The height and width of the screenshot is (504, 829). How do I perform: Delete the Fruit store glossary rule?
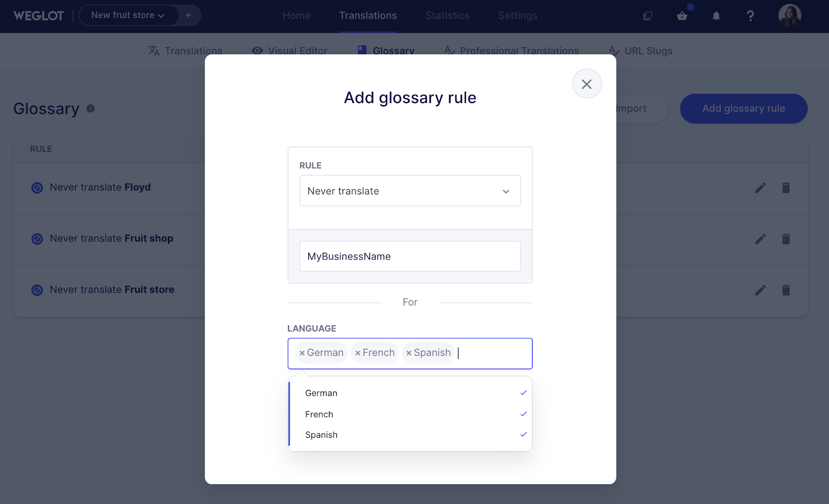(786, 290)
